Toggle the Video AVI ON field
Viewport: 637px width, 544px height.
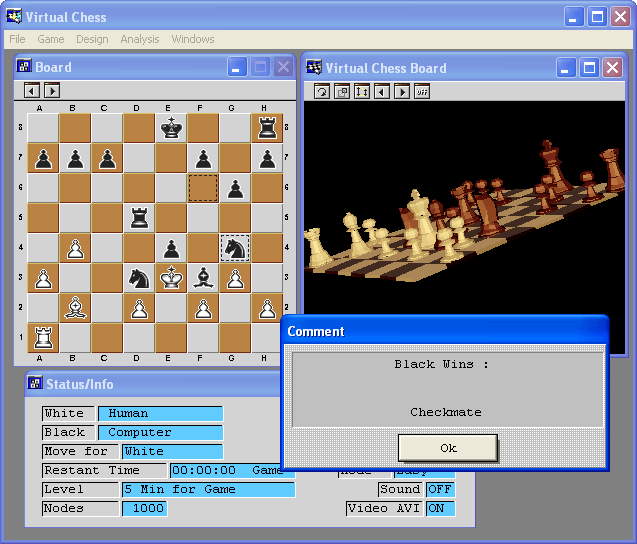pos(440,508)
